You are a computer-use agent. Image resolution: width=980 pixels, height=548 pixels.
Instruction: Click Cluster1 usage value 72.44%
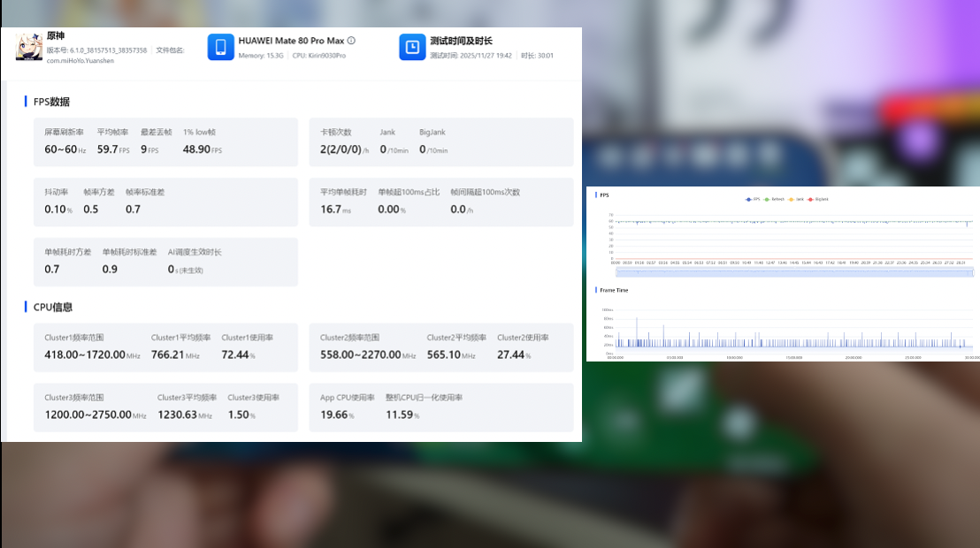pos(238,355)
